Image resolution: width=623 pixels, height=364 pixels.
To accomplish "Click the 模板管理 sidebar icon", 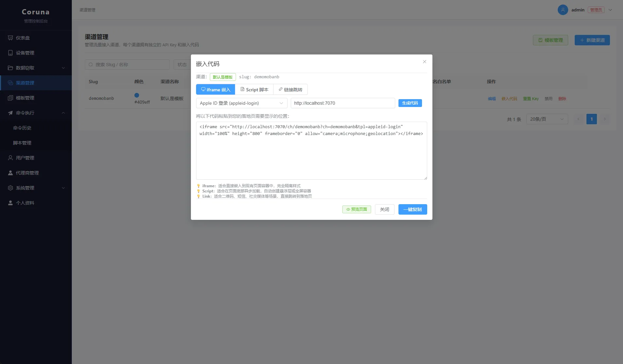I will tap(10, 98).
